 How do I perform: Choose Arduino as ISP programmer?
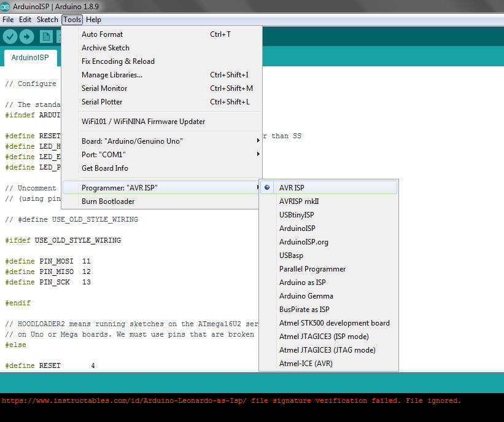tap(328, 283)
